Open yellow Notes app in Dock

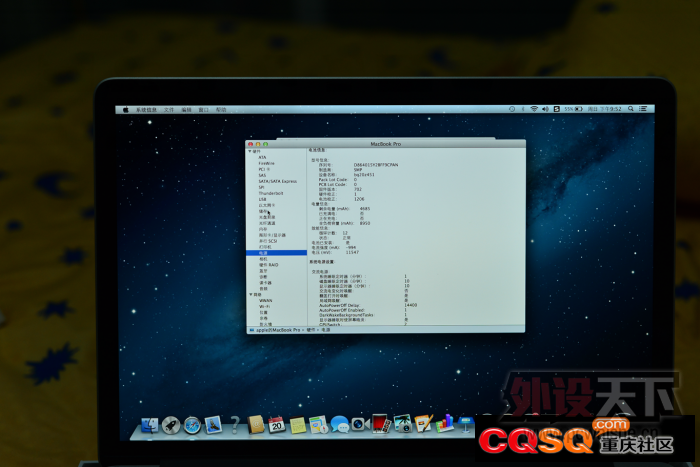coord(298,425)
